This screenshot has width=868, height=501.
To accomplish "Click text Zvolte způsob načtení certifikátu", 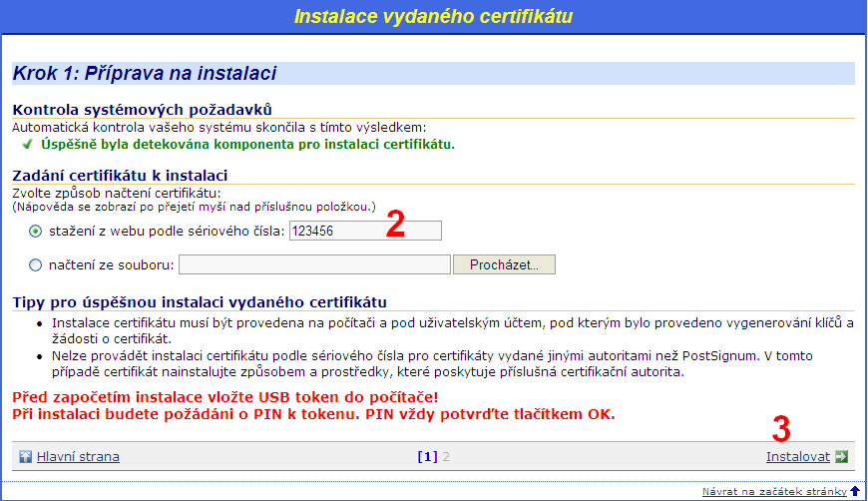I will pos(117,194).
